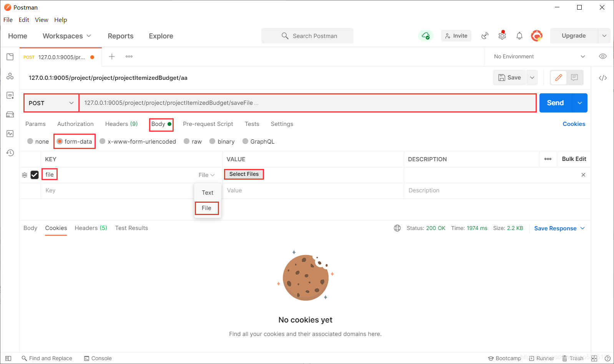The image size is (614, 364).
Task: Click the user avatar icon
Action: (x=537, y=36)
